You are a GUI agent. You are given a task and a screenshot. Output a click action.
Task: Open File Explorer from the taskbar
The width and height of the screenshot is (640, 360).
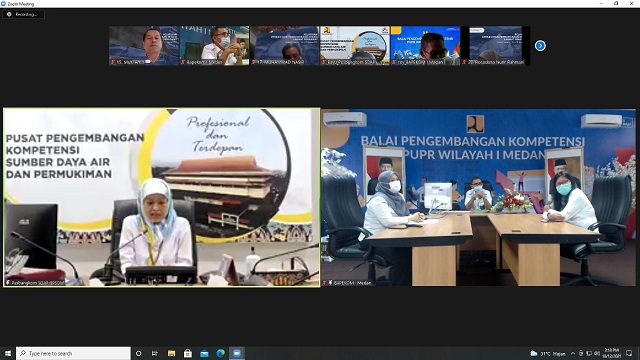[171, 353]
